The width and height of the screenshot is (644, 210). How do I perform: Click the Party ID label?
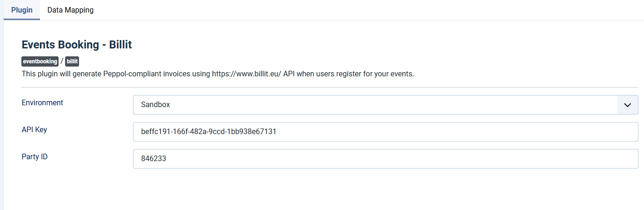click(x=35, y=156)
